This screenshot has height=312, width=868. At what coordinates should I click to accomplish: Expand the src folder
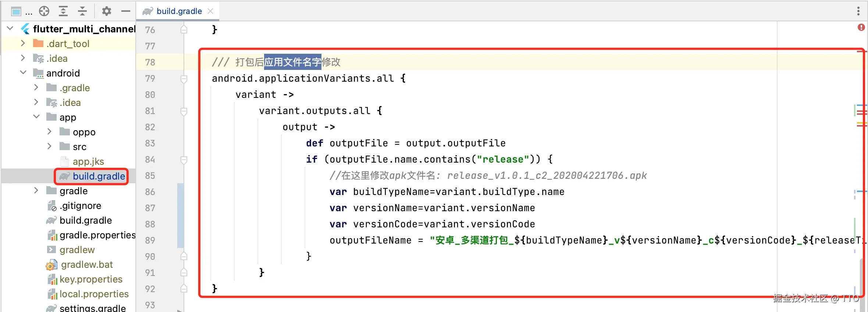coord(49,146)
